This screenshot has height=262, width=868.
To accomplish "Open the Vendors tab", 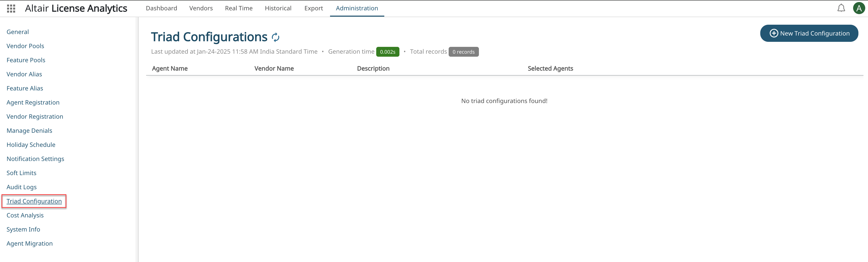I will pyautogui.click(x=201, y=8).
